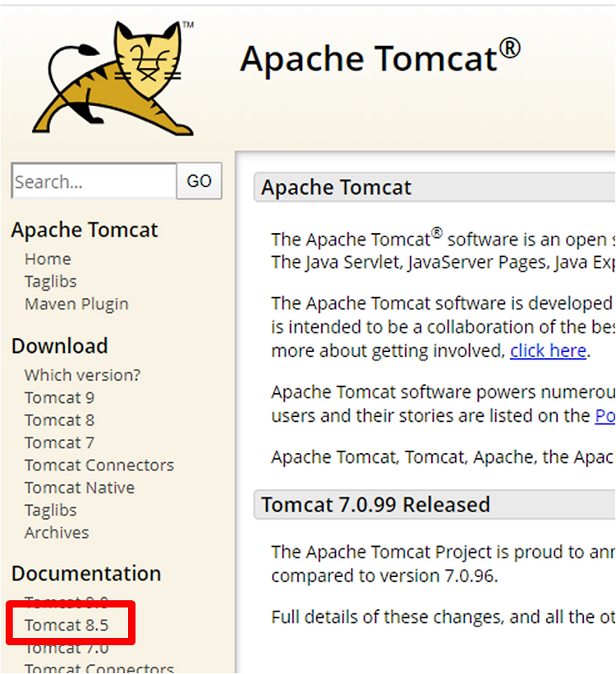The image size is (616, 674).
Task: Open Tomcat 8.5 documentation link
Action: 67,626
